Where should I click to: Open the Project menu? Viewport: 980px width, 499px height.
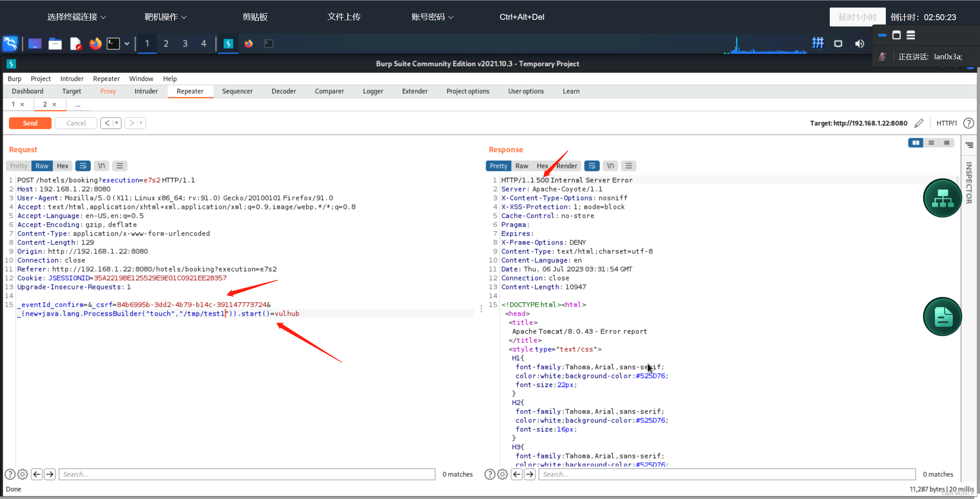click(x=41, y=79)
